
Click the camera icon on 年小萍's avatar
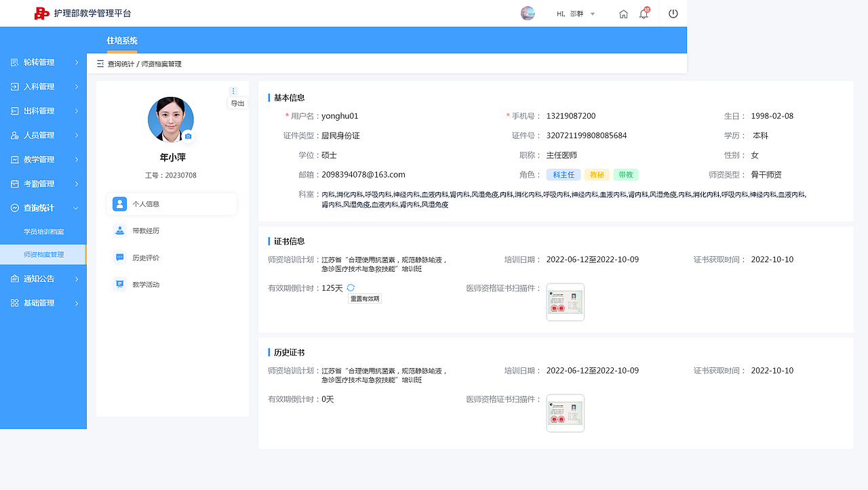tap(189, 136)
